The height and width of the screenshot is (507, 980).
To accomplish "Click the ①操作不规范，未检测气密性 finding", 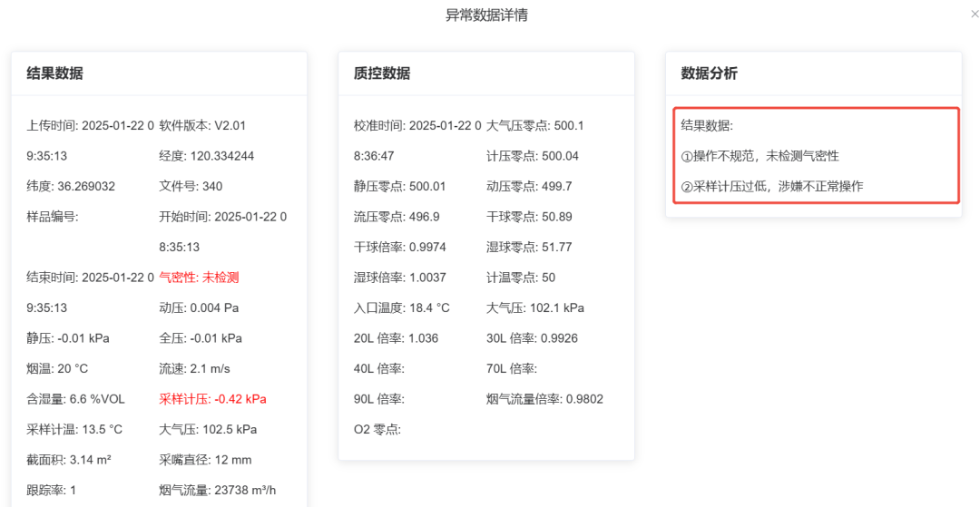I will (x=760, y=156).
